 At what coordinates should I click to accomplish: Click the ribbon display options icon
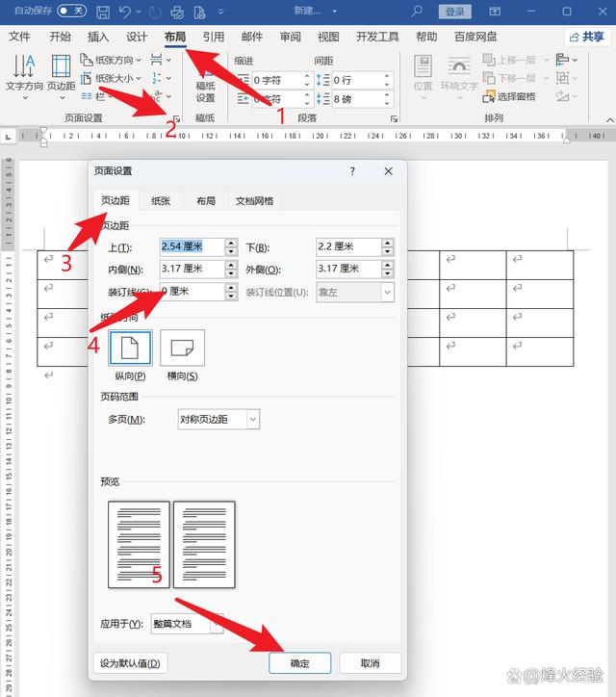[x=495, y=12]
